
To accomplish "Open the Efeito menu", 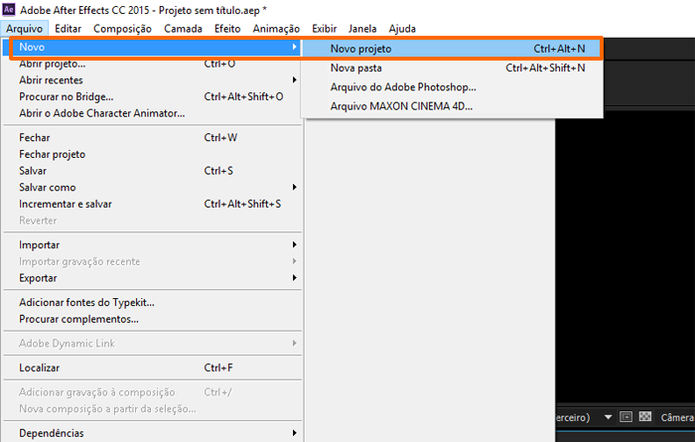I will pyautogui.click(x=227, y=29).
